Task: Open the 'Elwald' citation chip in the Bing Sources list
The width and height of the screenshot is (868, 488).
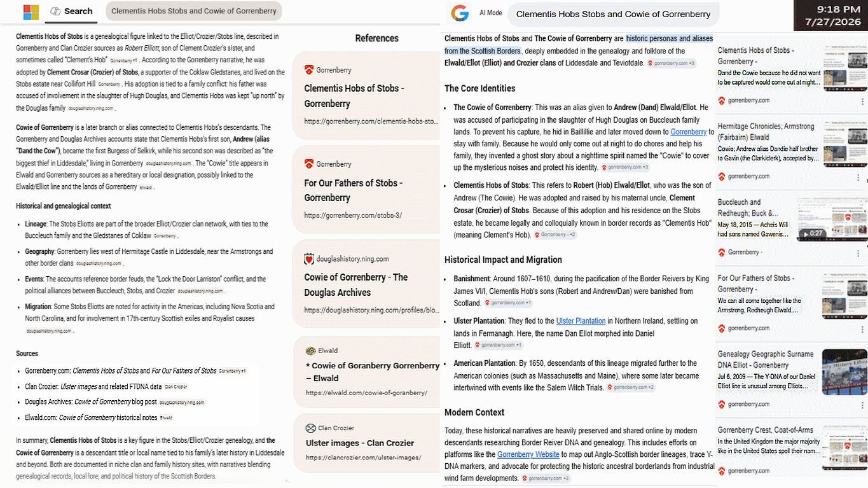Action: tap(166, 418)
